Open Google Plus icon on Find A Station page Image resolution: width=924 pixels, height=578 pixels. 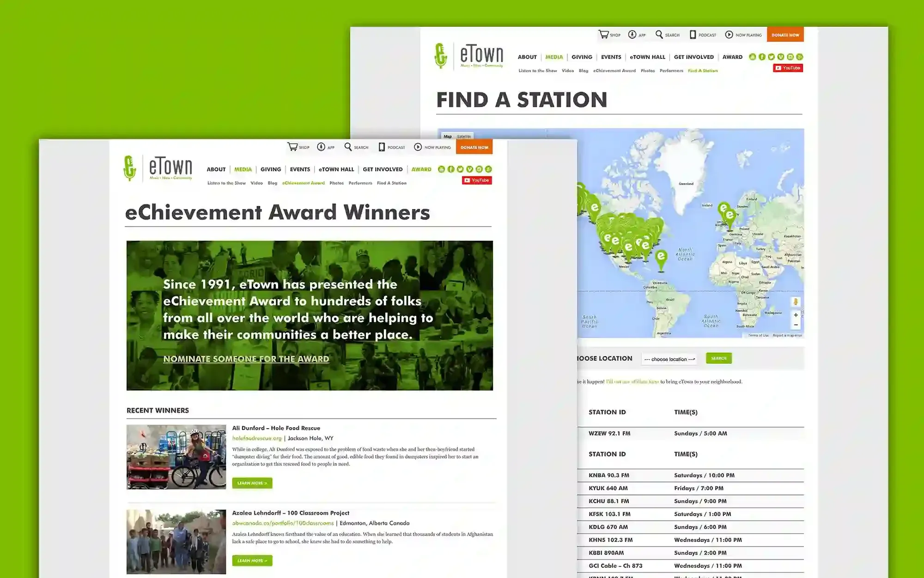(800, 57)
